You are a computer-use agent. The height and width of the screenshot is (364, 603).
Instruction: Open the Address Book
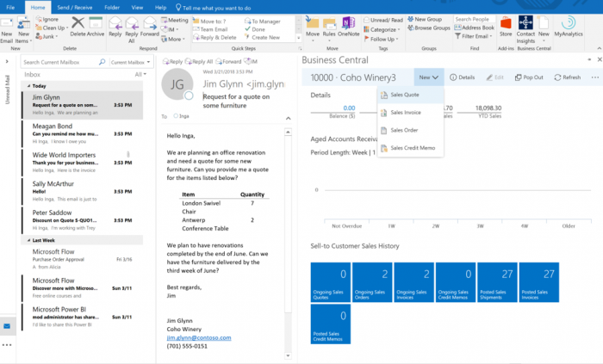474,28
